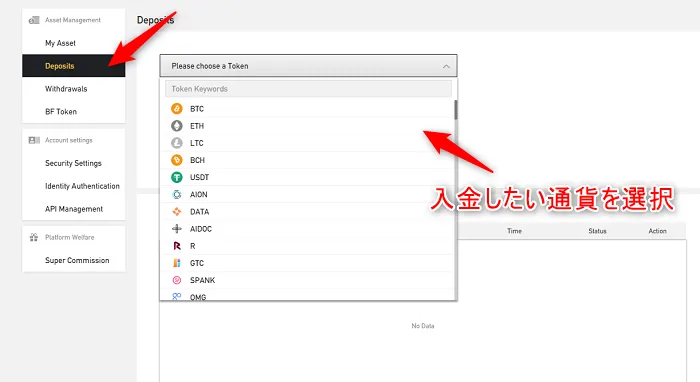The image size is (700, 382).
Task: Choose AIDOC from the token list
Action: [308, 228]
